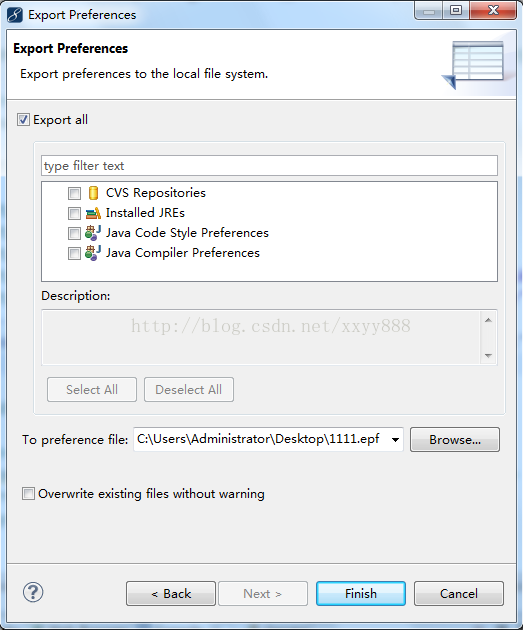Image resolution: width=523 pixels, height=630 pixels.
Task: Click the CVS Repositories cylinder icon
Action: (93, 193)
